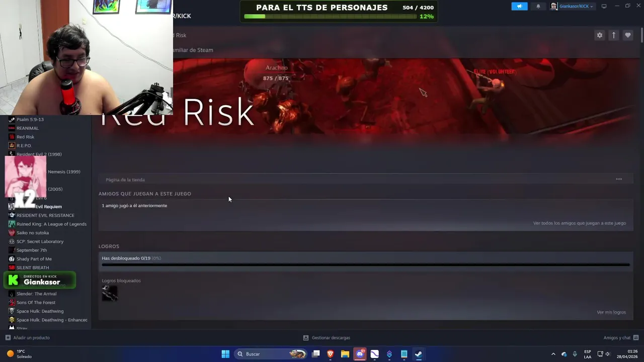Viewport: 644px width, 362px height.
Task: Select Evil Requiem in the library list
Action: coord(48,207)
